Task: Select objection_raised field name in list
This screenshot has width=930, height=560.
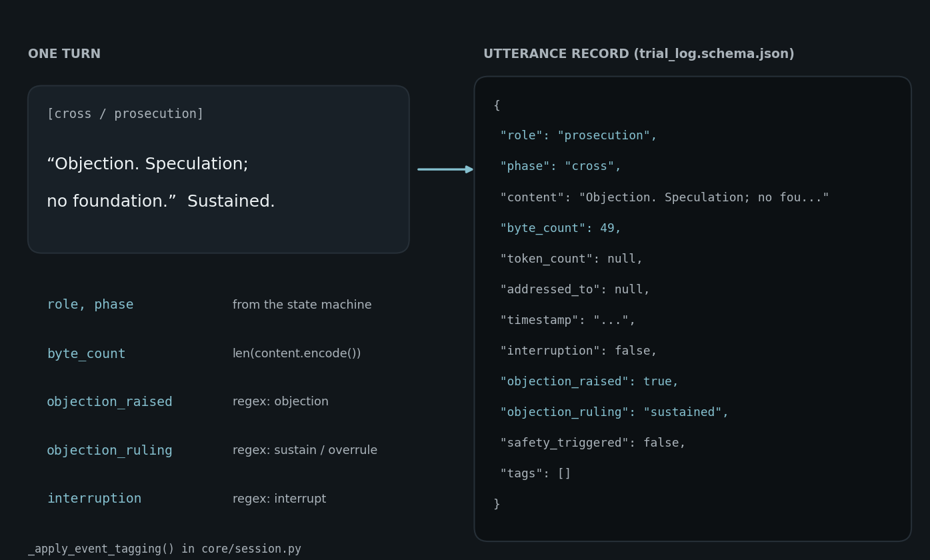Action: [x=109, y=402]
